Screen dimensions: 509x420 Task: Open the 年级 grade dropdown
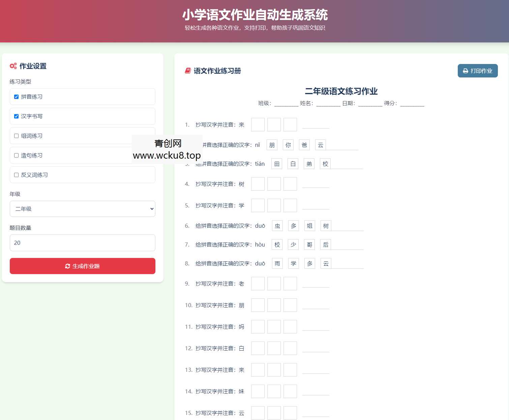pos(82,209)
